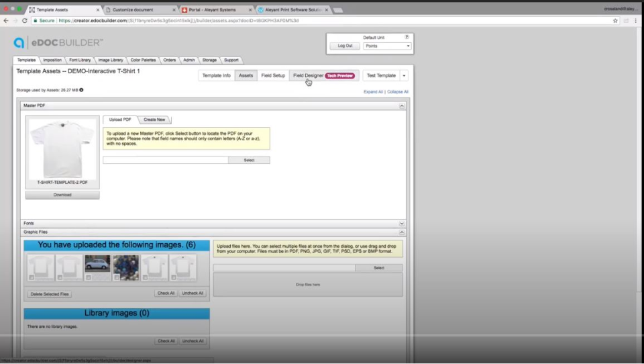Bookmark page with the star icon
The width and height of the screenshot is (644, 364).
point(615,21)
